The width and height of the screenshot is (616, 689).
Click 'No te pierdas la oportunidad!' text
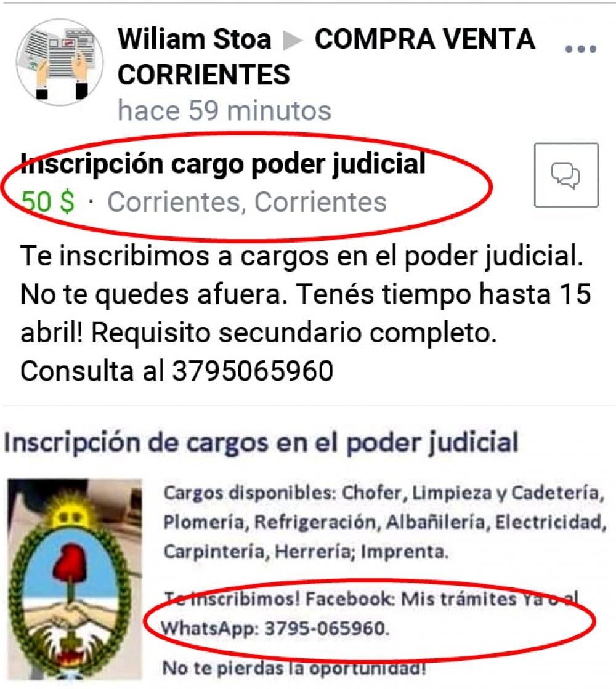click(x=294, y=668)
